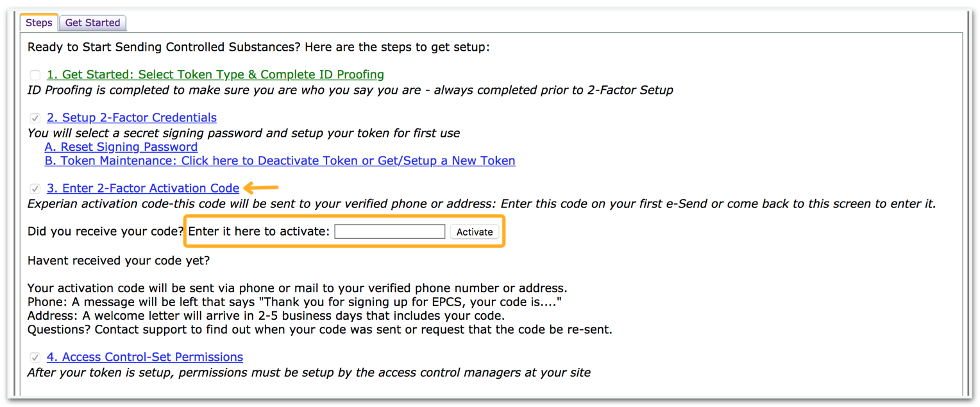Select the Steps tab
980x407 pixels.
pos(38,22)
